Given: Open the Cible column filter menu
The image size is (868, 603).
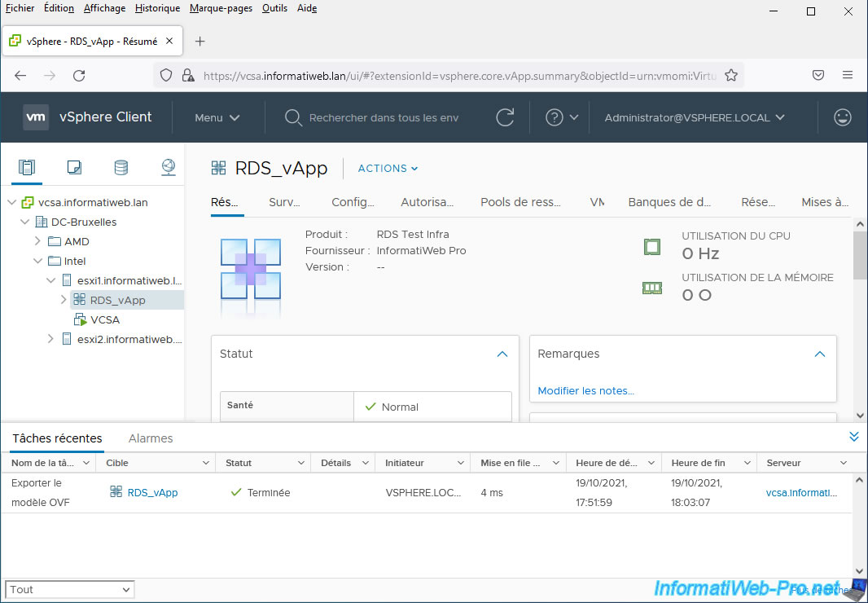Looking at the screenshot, I should (205, 463).
